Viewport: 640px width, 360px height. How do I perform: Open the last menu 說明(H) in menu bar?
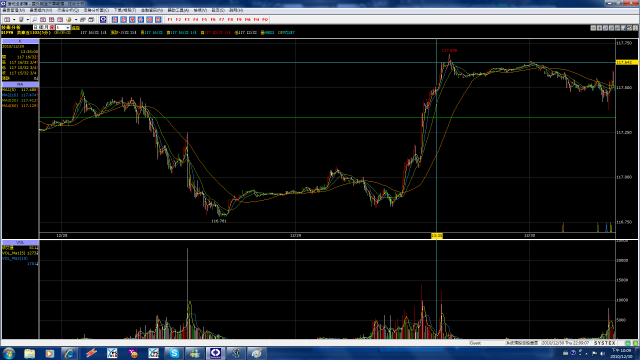tap(236, 10)
